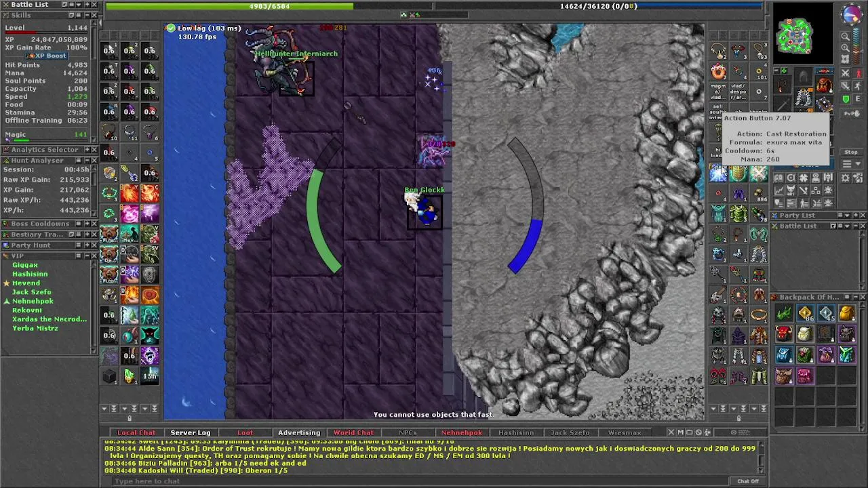Toggle the Chat Off button
This screenshot has width=868, height=488.
748,481
